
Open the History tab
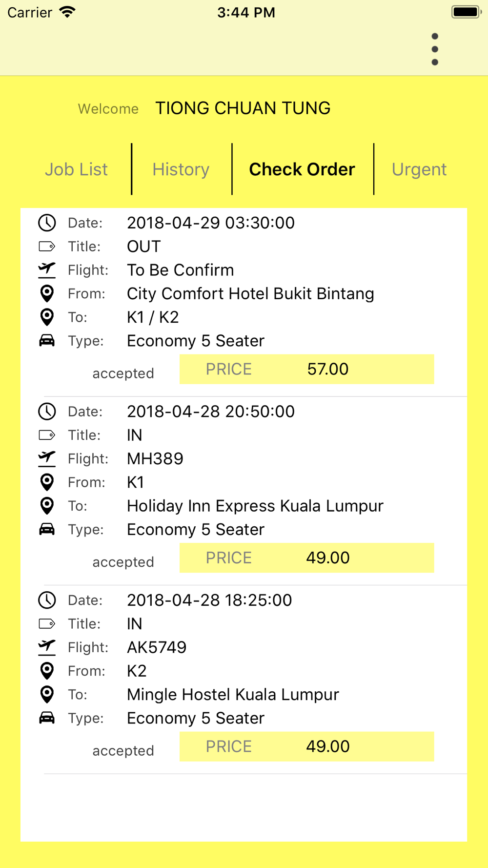181,169
